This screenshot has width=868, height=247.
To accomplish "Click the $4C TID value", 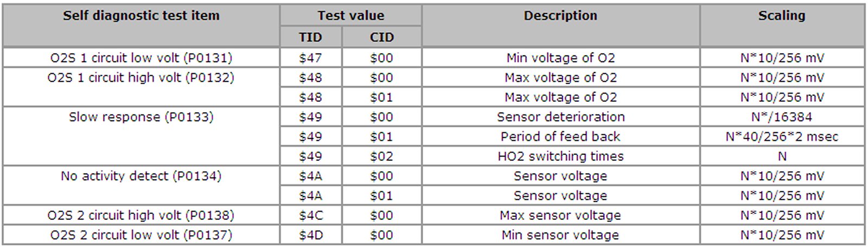I will coord(310,216).
